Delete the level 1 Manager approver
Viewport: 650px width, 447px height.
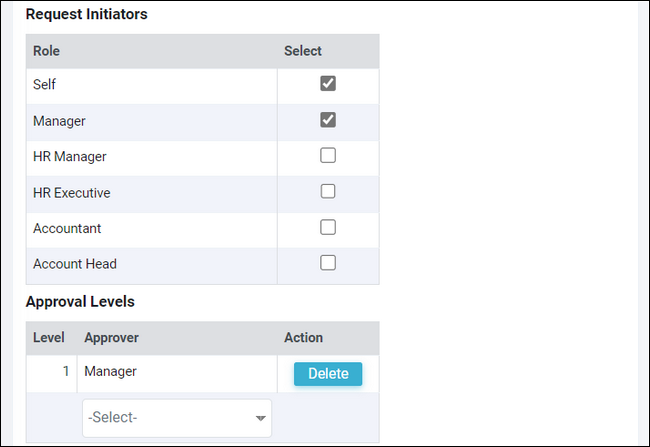328,374
